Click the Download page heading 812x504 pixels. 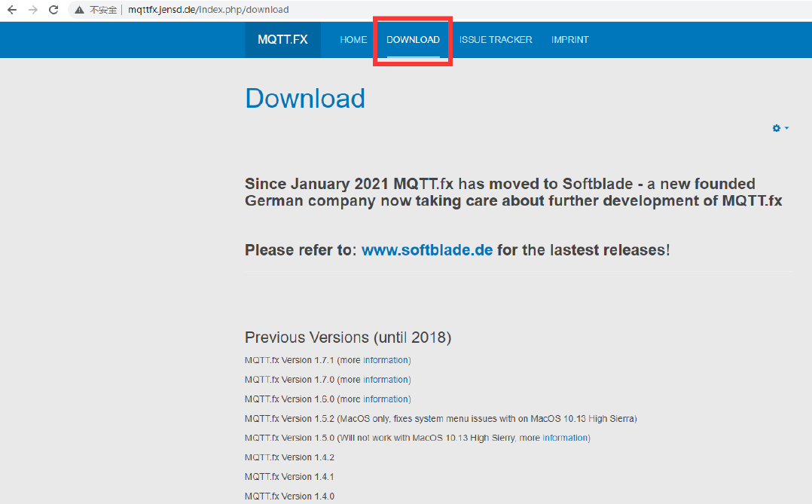point(305,99)
